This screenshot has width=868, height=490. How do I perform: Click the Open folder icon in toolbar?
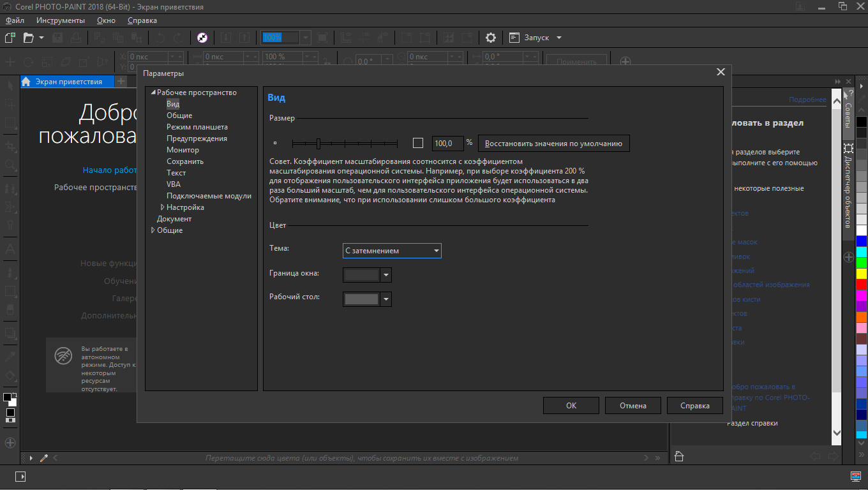pyautogui.click(x=29, y=38)
